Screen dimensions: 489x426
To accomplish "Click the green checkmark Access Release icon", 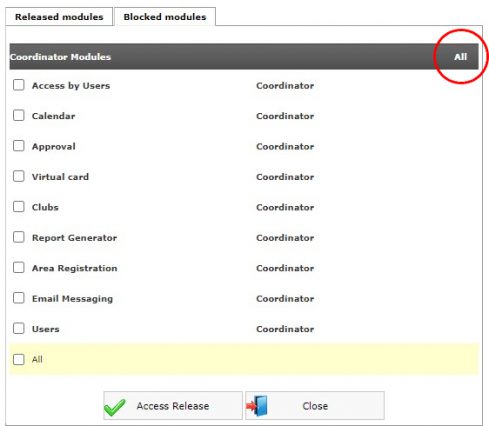I will pos(114,407).
